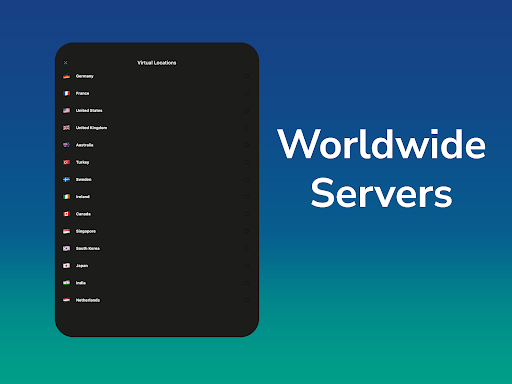The width and height of the screenshot is (512, 384).
Task: Choose South Korea server location label
Action: pyautogui.click(x=88, y=248)
